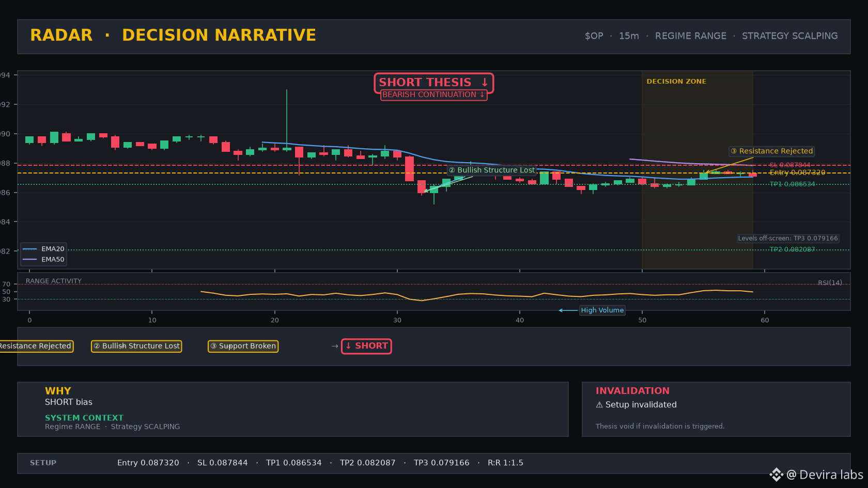The width and height of the screenshot is (868, 488).
Task: Click the EMA50 legend text
Action: click(x=53, y=259)
